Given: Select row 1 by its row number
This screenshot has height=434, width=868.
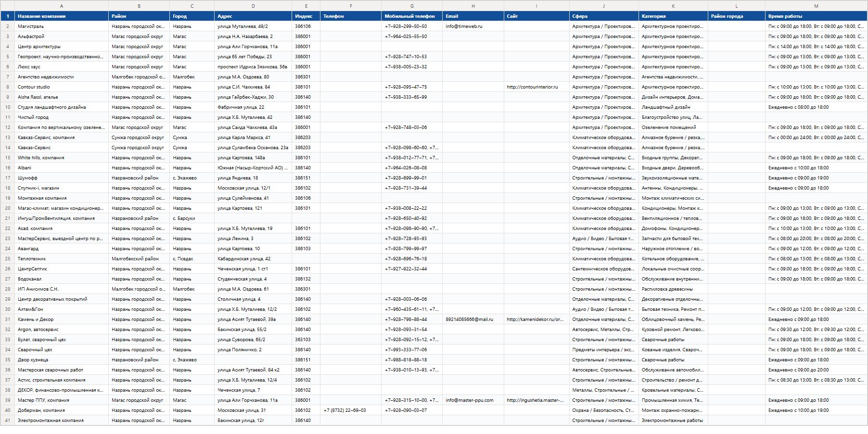Looking at the screenshot, I should point(8,16).
